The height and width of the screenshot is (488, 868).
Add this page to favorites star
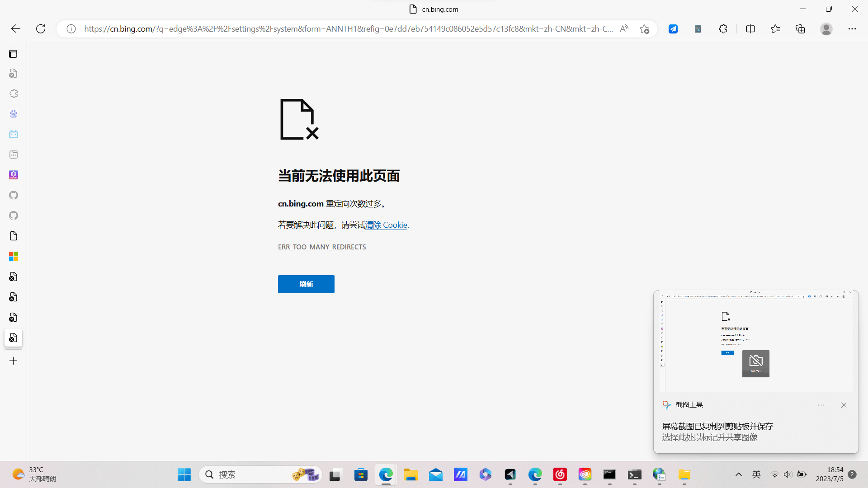coord(644,29)
